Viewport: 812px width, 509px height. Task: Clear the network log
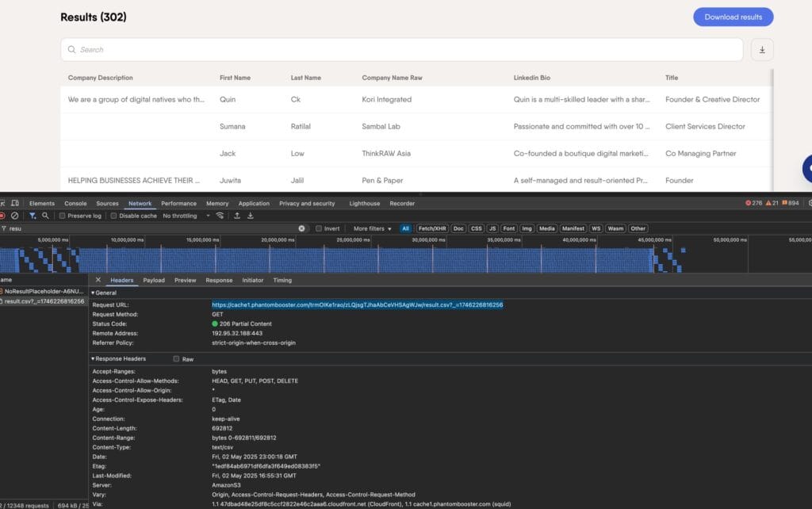(x=13, y=213)
